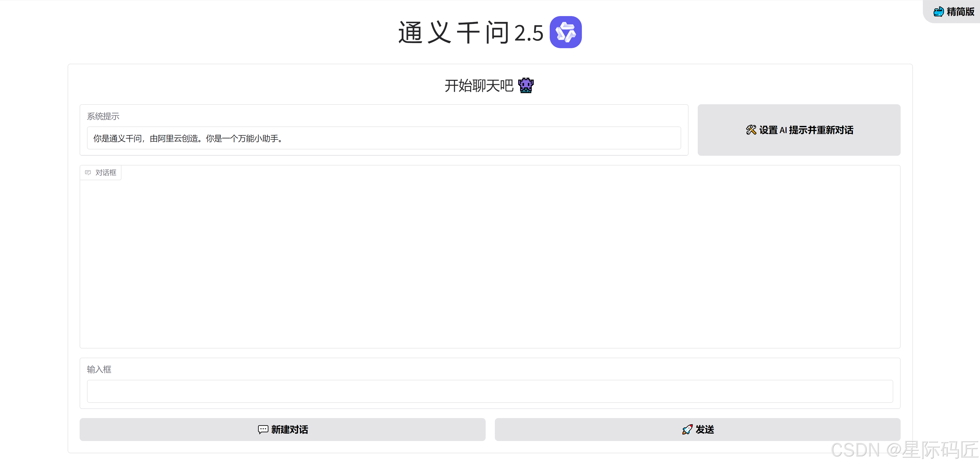Click the rocket icon on 发送
Image resolution: width=980 pixels, height=466 pixels.
(687, 430)
